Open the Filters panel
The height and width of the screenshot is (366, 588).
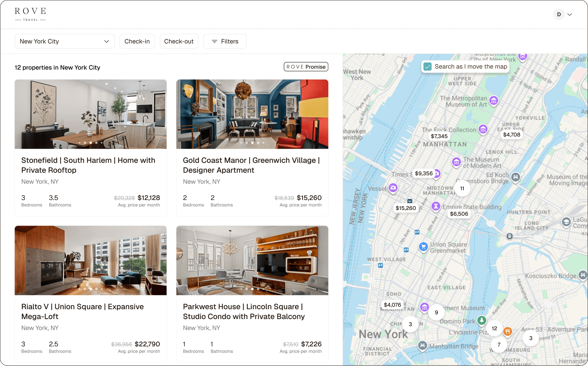(225, 41)
